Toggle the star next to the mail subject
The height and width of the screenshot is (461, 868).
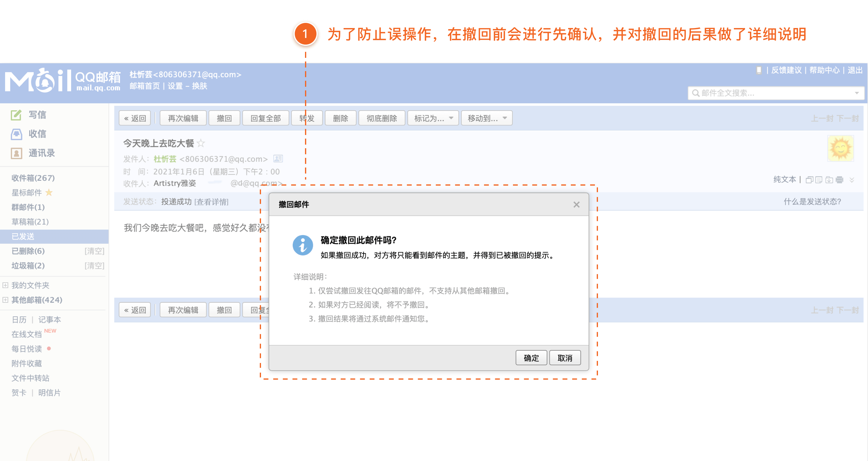pos(201,143)
